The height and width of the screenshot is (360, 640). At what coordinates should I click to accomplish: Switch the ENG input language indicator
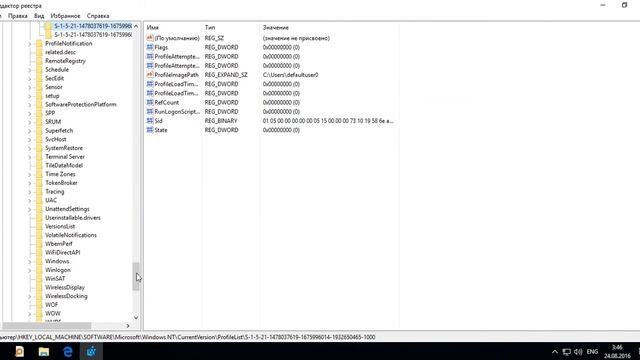point(592,351)
